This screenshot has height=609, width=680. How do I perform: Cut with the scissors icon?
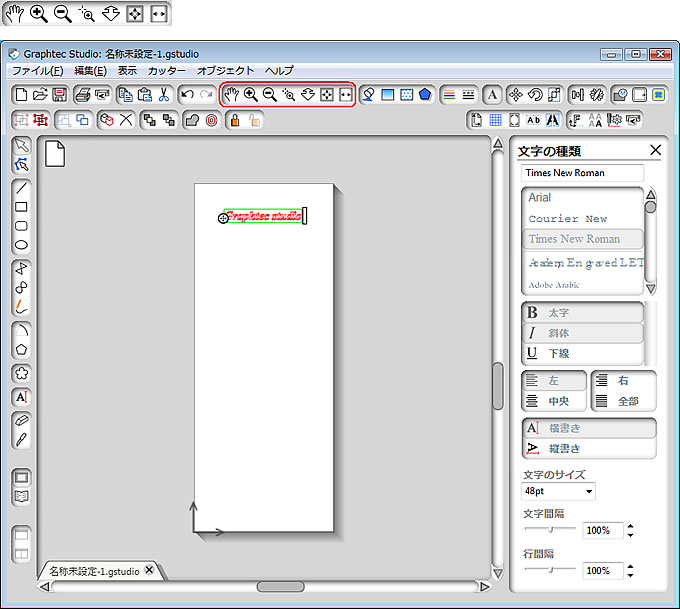[163, 95]
